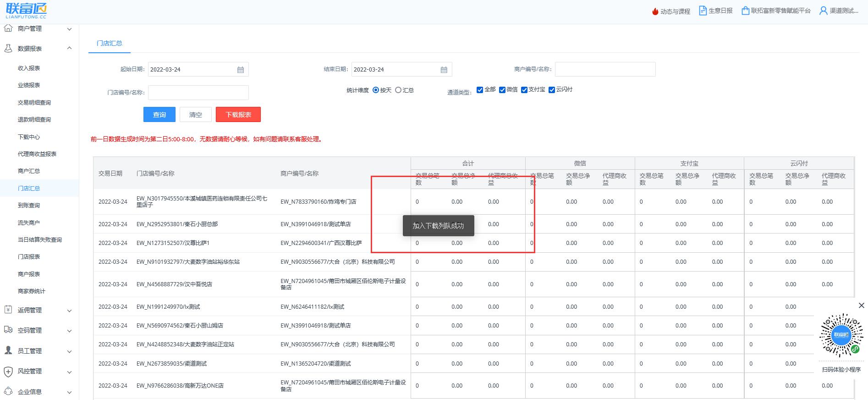
Task: Open 收入报表 in the sidebar
Action: [x=29, y=68]
